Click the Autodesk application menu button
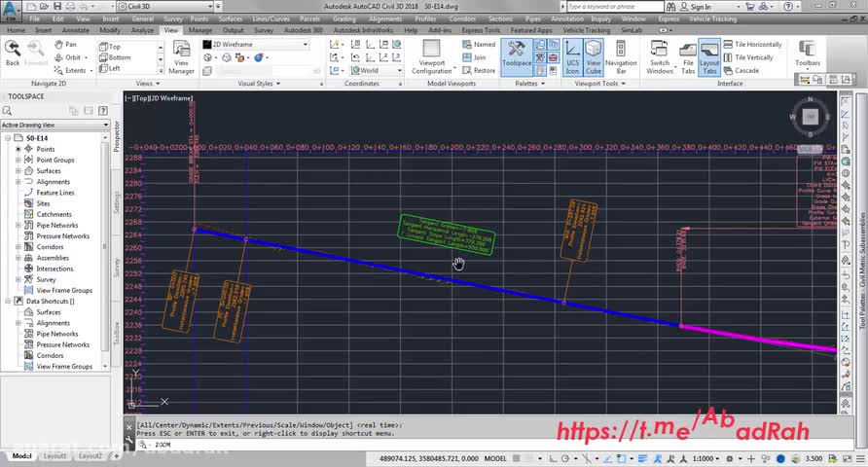Screen dimensions: 868x467 10,9
